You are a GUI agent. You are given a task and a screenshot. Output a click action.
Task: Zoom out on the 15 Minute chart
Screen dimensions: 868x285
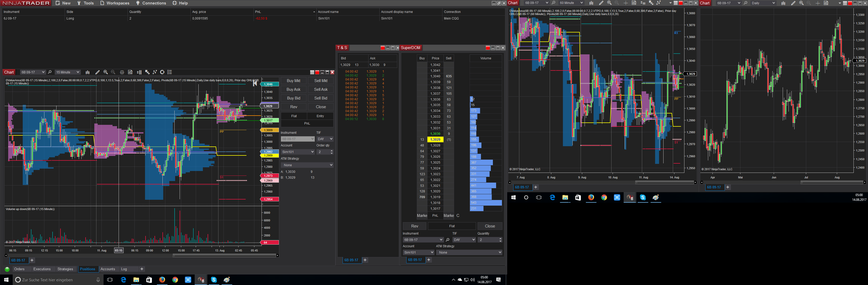click(113, 72)
